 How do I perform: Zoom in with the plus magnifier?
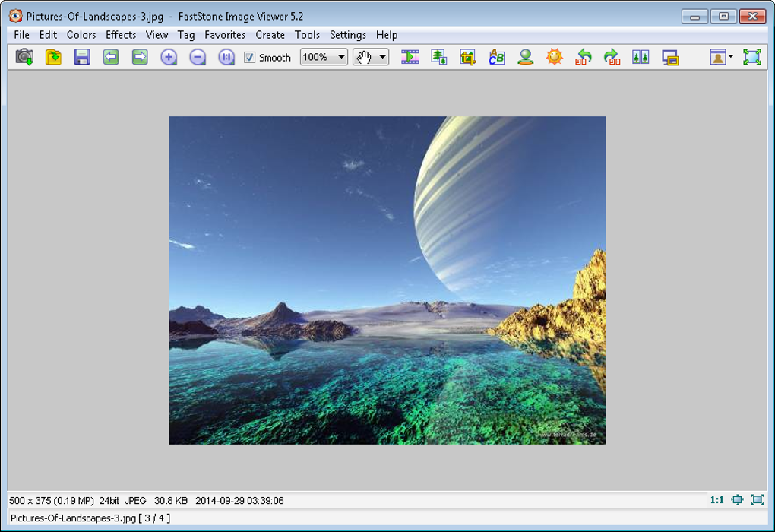point(169,57)
